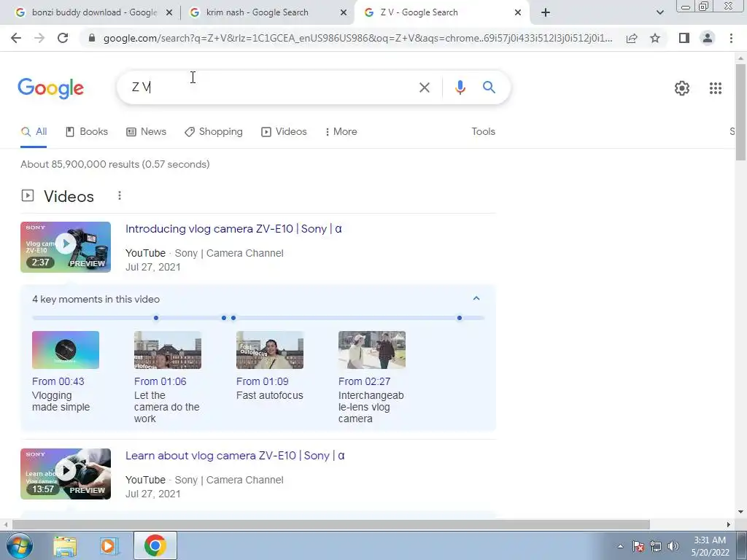Go back using the browser back arrow
Screen dimensions: 747x560
[x=16, y=38]
